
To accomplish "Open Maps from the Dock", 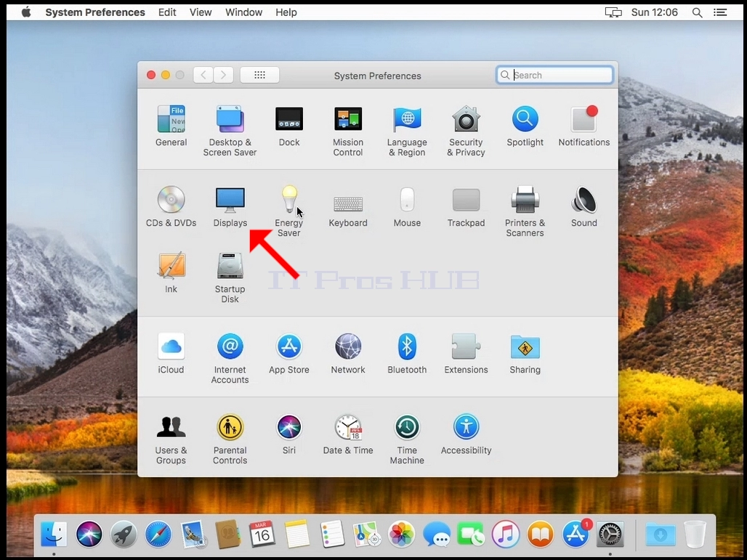I will pyautogui.click(x=366, y=534).
